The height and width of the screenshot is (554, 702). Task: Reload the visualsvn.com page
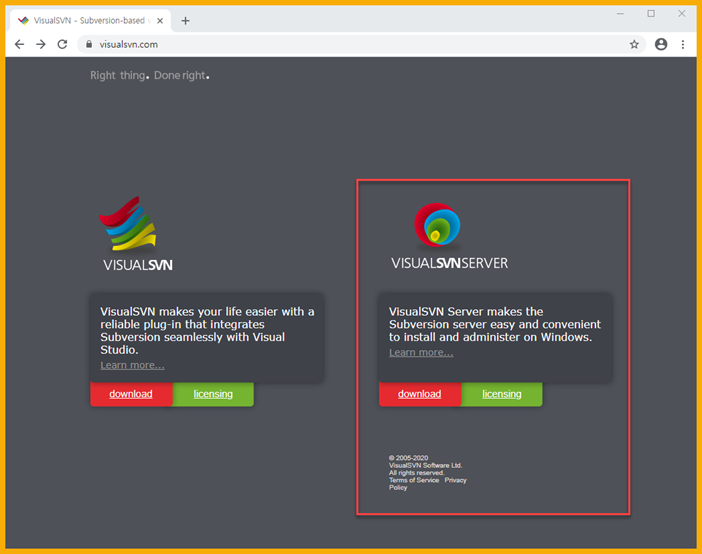click(x=62, y=44)
